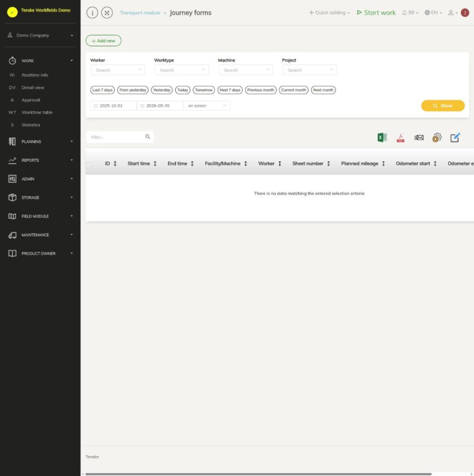Open Worktime table in sidebar
This screenshot has width=474, height=476.
click(x=37, y=112)
